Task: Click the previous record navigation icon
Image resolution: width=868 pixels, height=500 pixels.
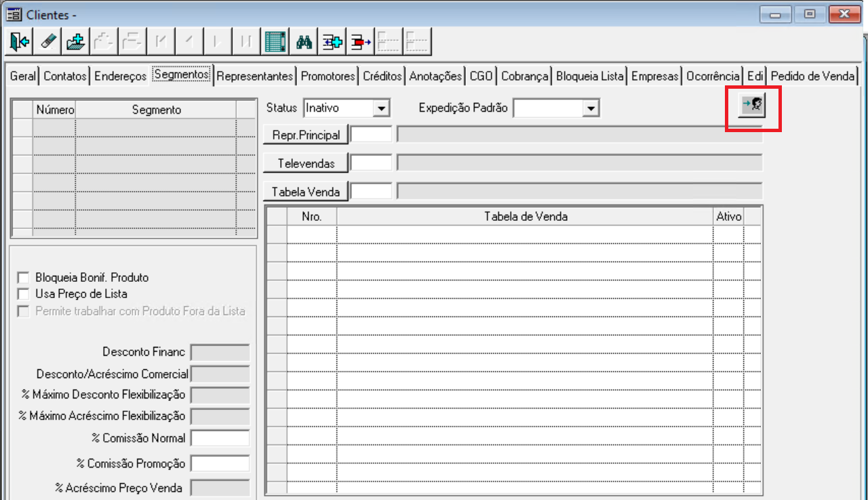Action: 189,42
